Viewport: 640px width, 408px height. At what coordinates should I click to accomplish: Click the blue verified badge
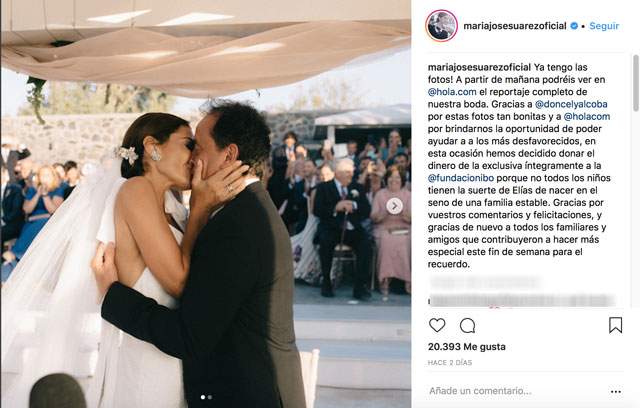(574, 26)
